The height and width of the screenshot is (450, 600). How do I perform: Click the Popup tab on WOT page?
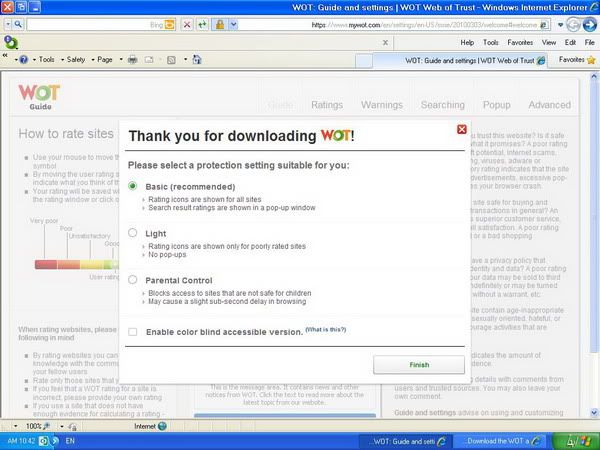(496, 105)
